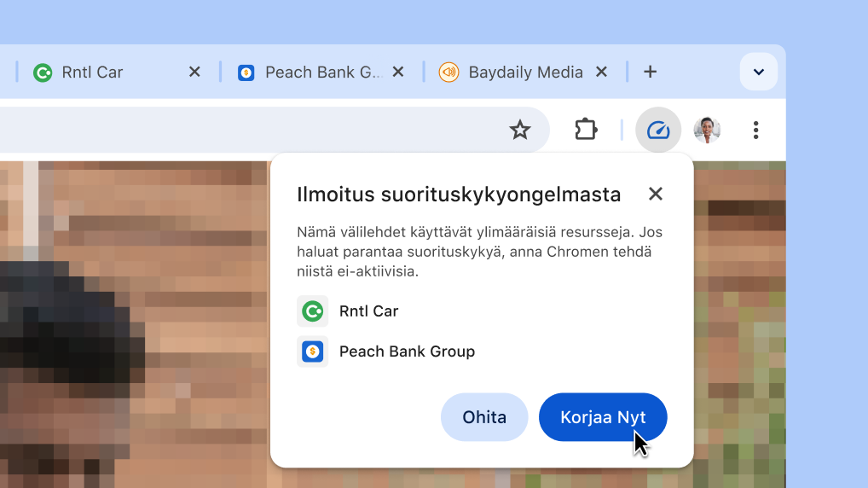The height and width of the screenshot is (488, 868).
Task: Click Peach Bank Group icon in popup list
Action: click(313, 351)
